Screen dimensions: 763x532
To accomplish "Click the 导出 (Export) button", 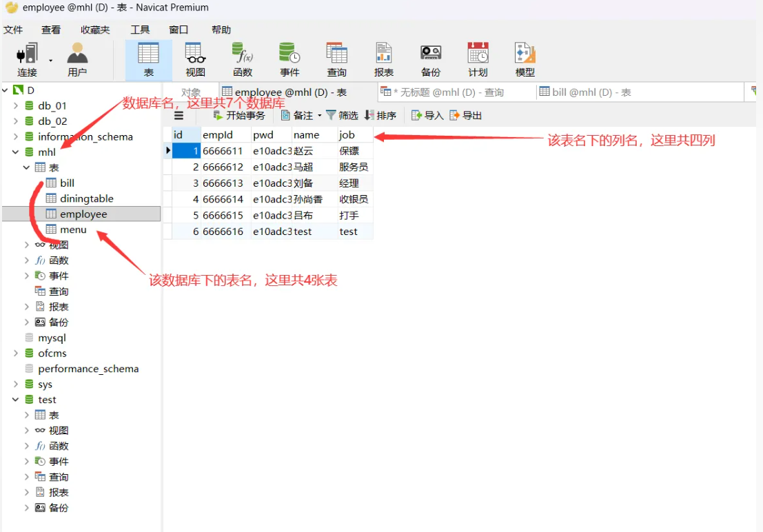I will [x=466, y=115].
